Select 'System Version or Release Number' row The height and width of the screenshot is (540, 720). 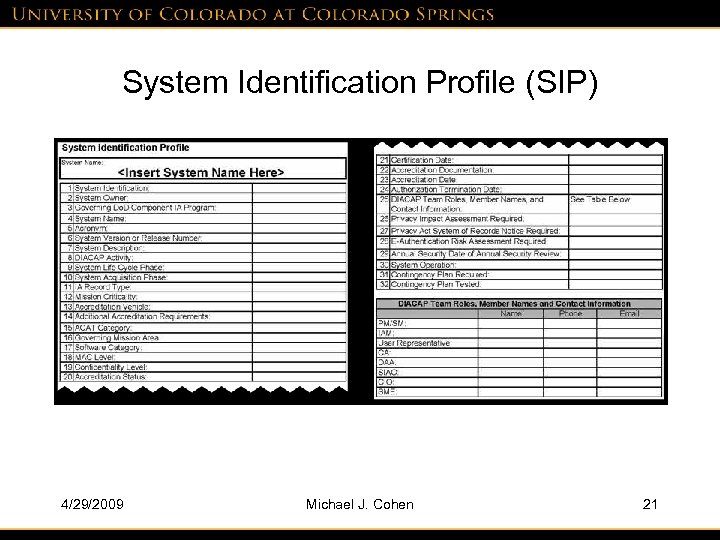[x=203, y=238]
